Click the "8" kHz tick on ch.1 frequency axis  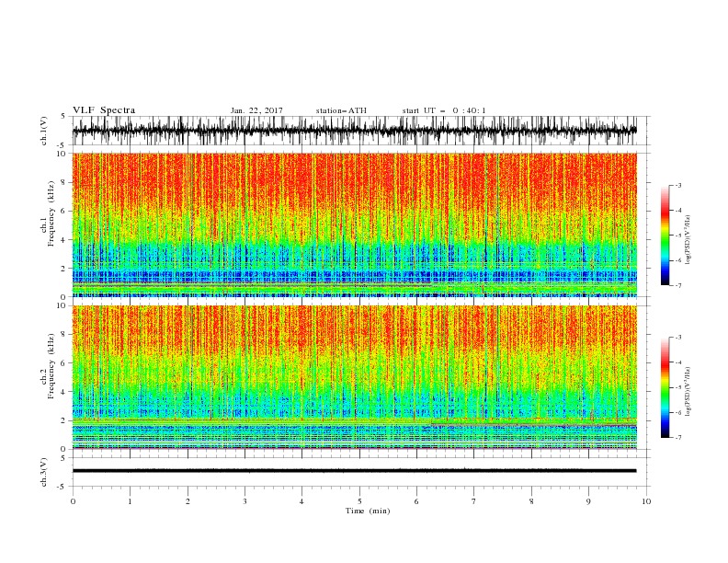tap(64, 182)
